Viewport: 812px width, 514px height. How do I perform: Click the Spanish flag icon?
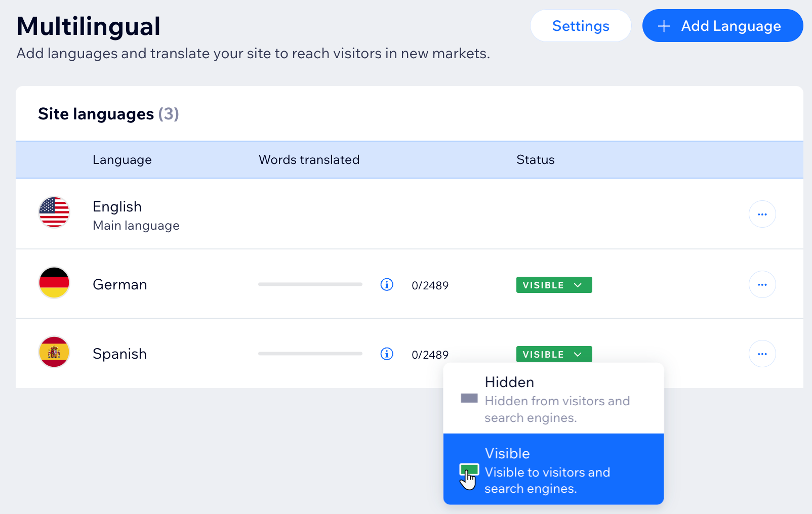click(54, 352)
